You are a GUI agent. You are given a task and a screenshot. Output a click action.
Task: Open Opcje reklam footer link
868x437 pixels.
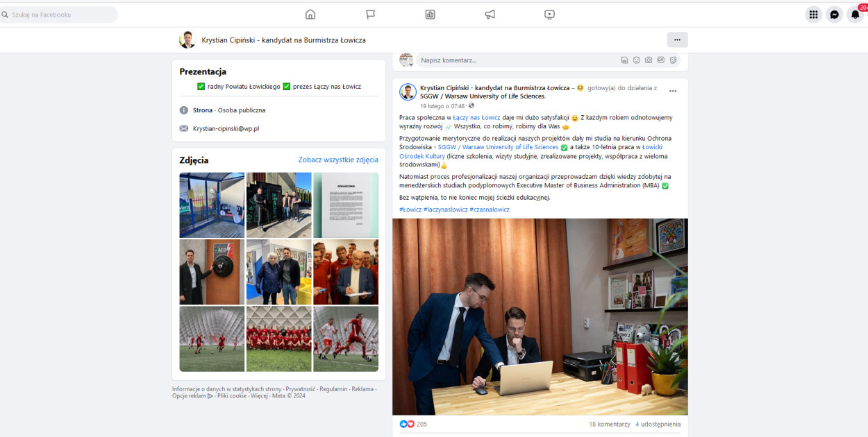pos(192,396)
